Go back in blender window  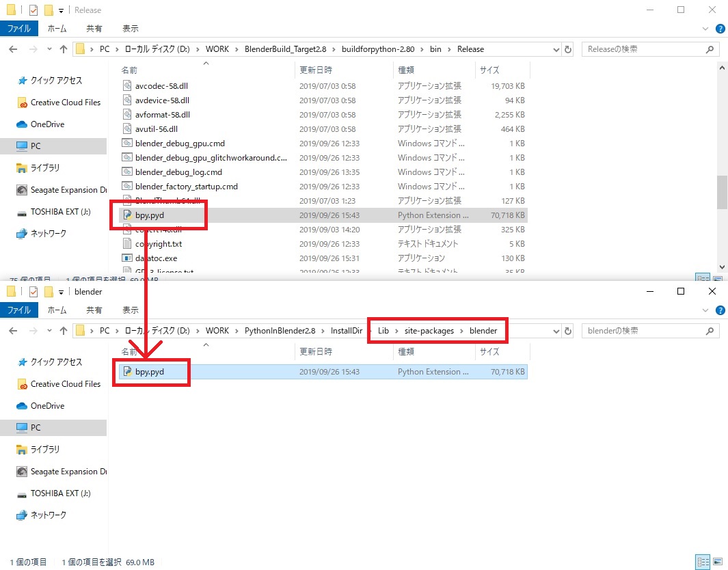pos(13,331)
